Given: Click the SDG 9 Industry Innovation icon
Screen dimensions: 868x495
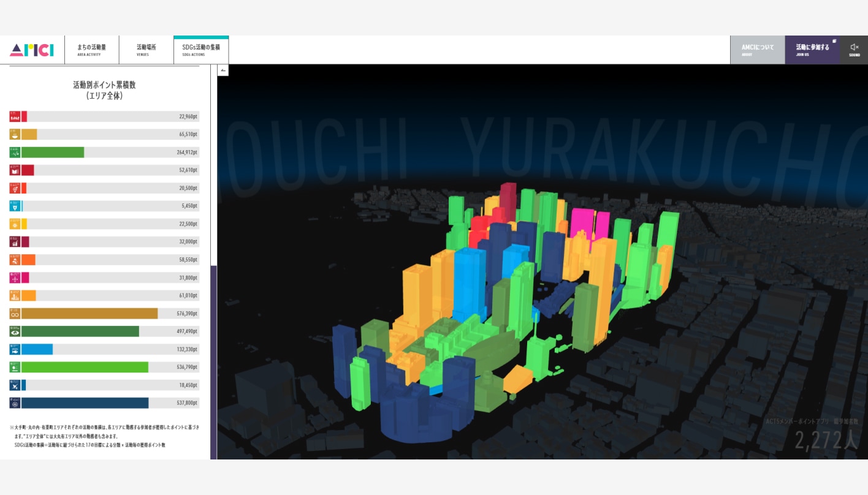Looking at the screenshot, I should pyautogui.click(x=15, y=260).
